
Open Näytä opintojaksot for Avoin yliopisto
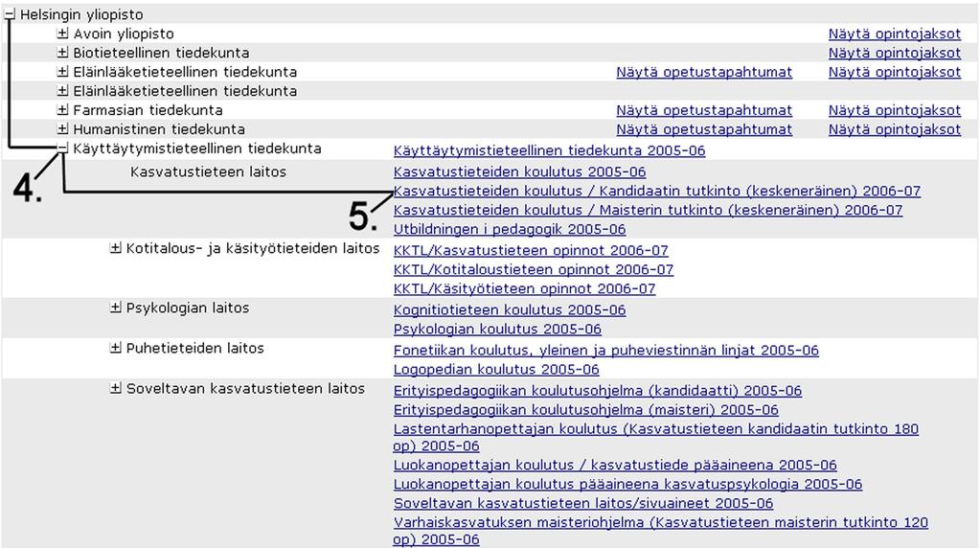(x=895, y=34)
